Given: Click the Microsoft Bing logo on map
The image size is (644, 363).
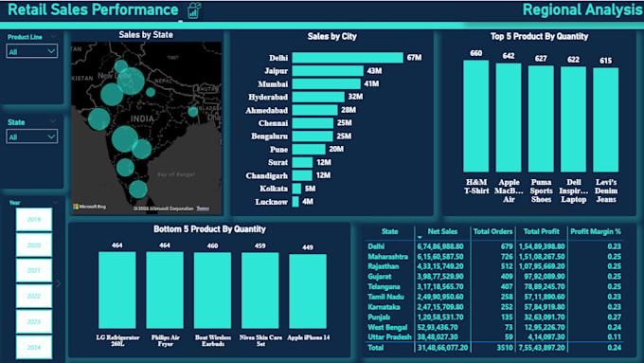Looking at the screenshot, I should coord(90,207).
